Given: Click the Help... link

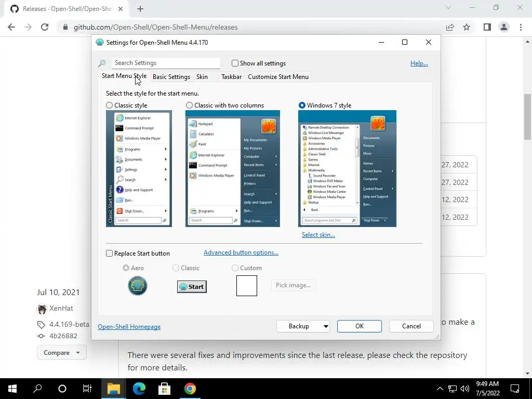Looking at the screenshot, I should (x=419, y=63).
